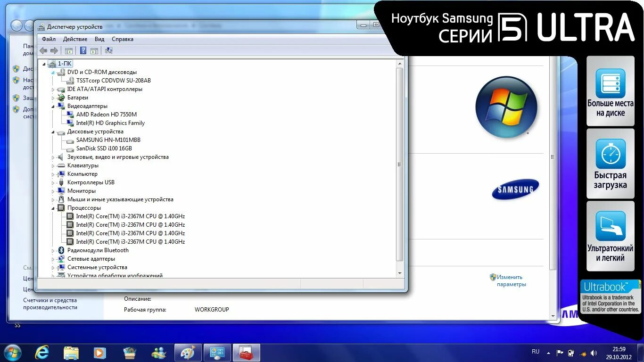
Task: Click the Клавиатуры keyboard category icon
Action: click(61, 165)
